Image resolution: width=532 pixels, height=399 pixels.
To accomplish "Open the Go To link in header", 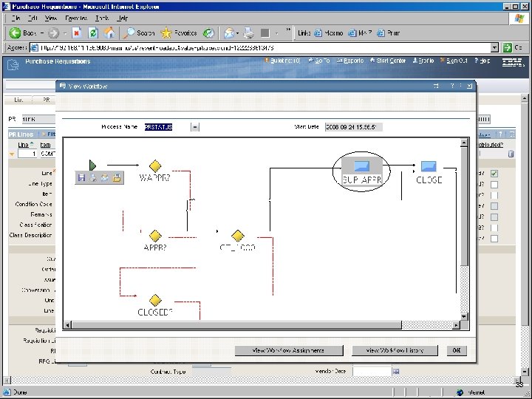I will 319,61.
